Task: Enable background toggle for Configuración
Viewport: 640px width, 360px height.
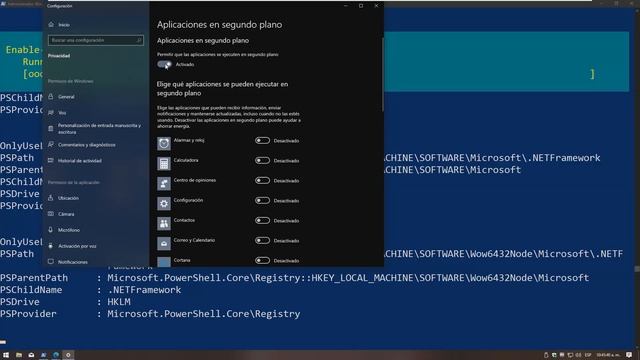Action: [x=262, y=201]
